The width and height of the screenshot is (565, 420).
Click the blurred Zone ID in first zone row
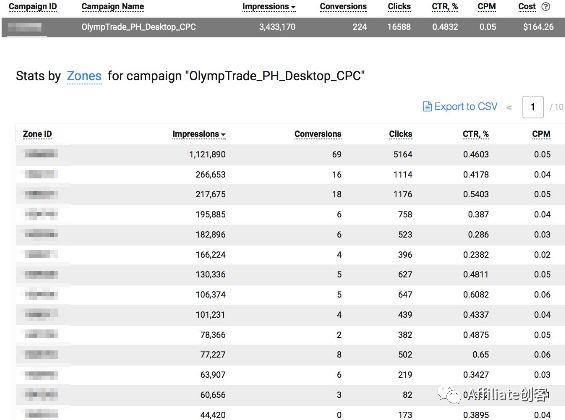tap(41, 155)
